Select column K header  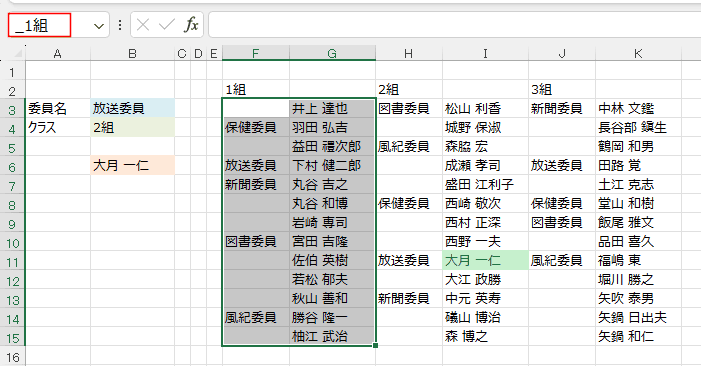coord(638,54)
